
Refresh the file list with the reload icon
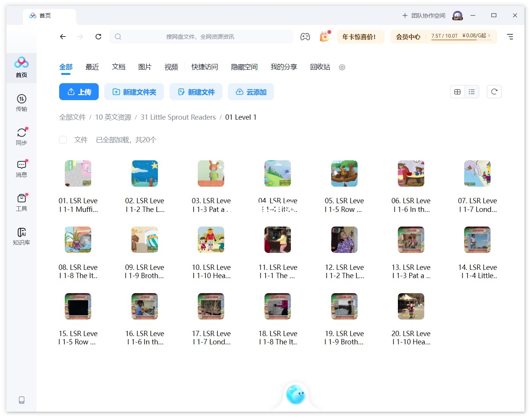pos(494,91)
